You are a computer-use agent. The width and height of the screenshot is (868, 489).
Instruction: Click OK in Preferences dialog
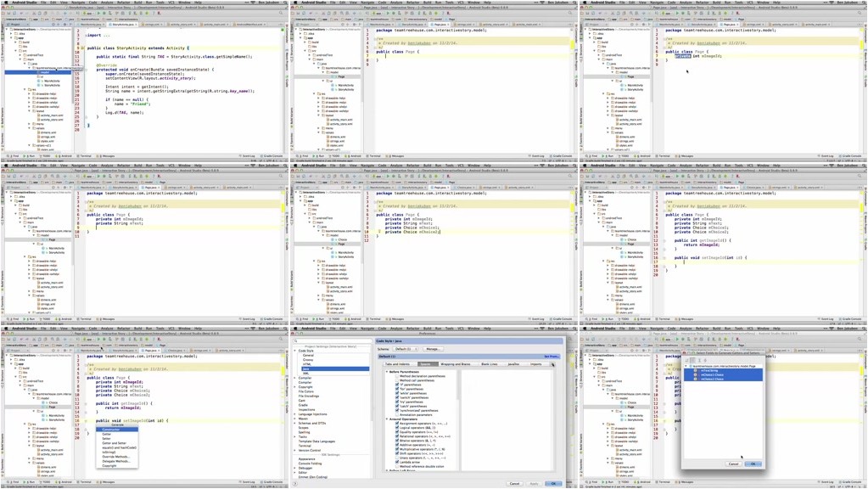(x=553, y=483)
